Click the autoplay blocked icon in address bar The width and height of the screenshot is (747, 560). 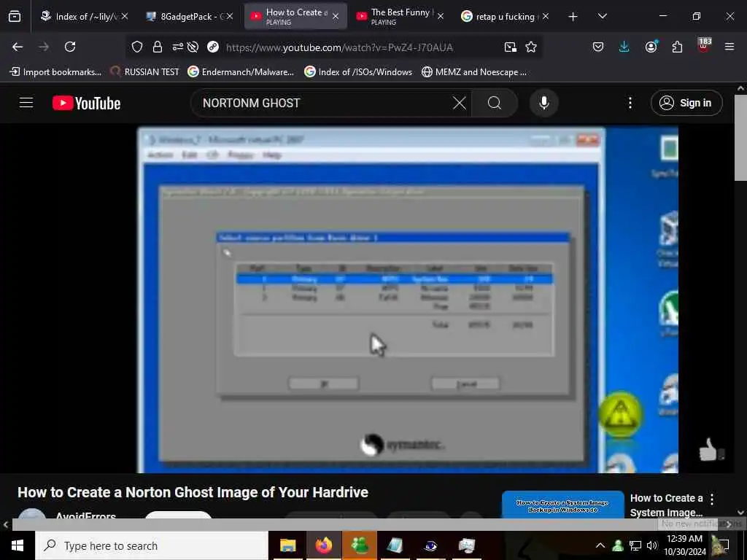pyautogui.click(x=193, y=47)
